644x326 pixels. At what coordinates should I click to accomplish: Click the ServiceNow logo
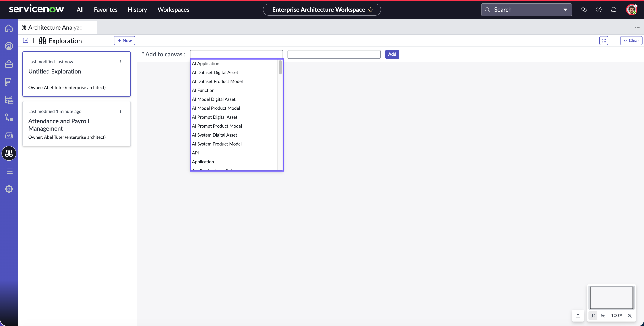click(37, 9)
